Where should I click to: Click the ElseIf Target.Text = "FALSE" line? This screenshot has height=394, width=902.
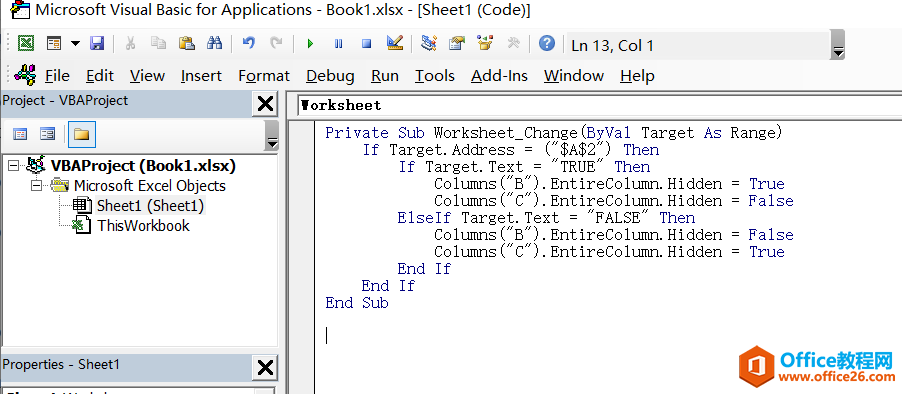click(546, 218)
